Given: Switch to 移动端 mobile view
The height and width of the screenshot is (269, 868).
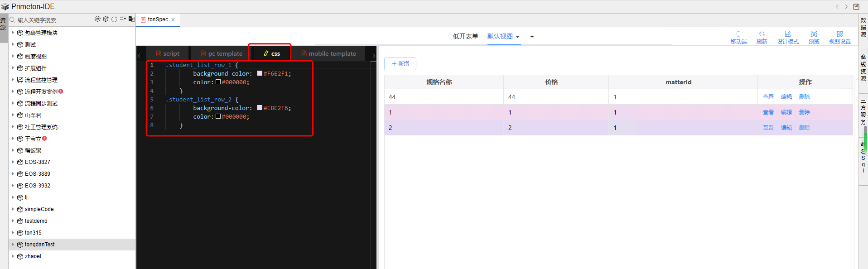Looking at the screenshot, I should coord(738,37).
